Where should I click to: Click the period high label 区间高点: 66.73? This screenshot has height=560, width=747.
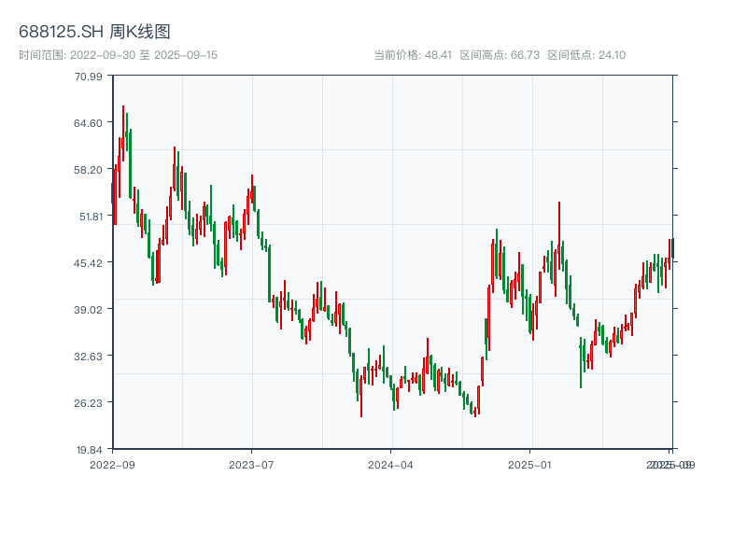[500, 55]
